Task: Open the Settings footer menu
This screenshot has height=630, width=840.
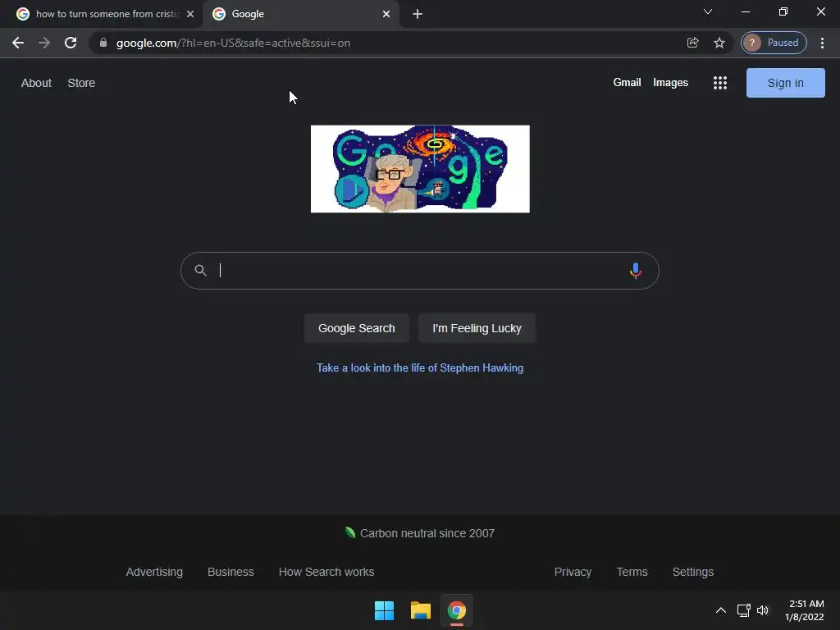Action: coord(692,572)
